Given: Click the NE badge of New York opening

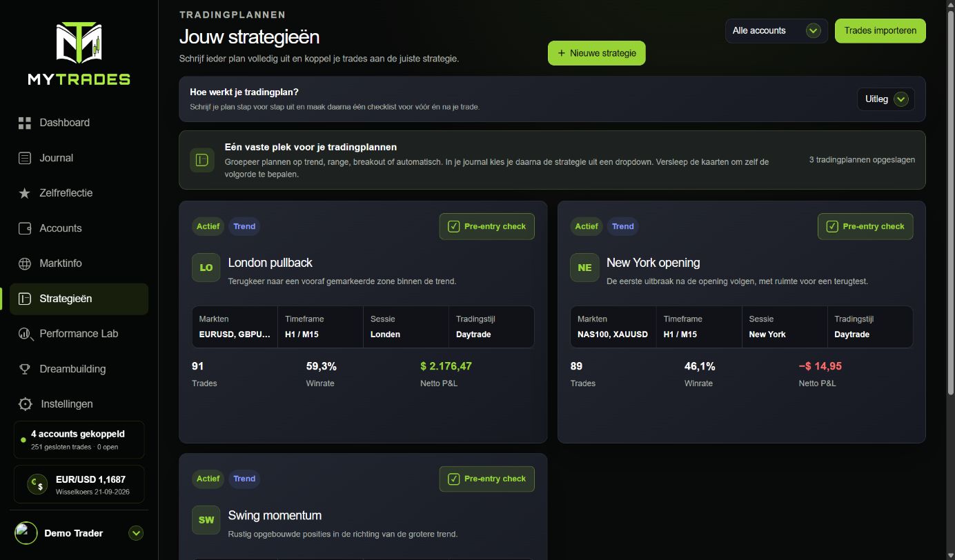Looking at the screenshot, I should point(584,268).
